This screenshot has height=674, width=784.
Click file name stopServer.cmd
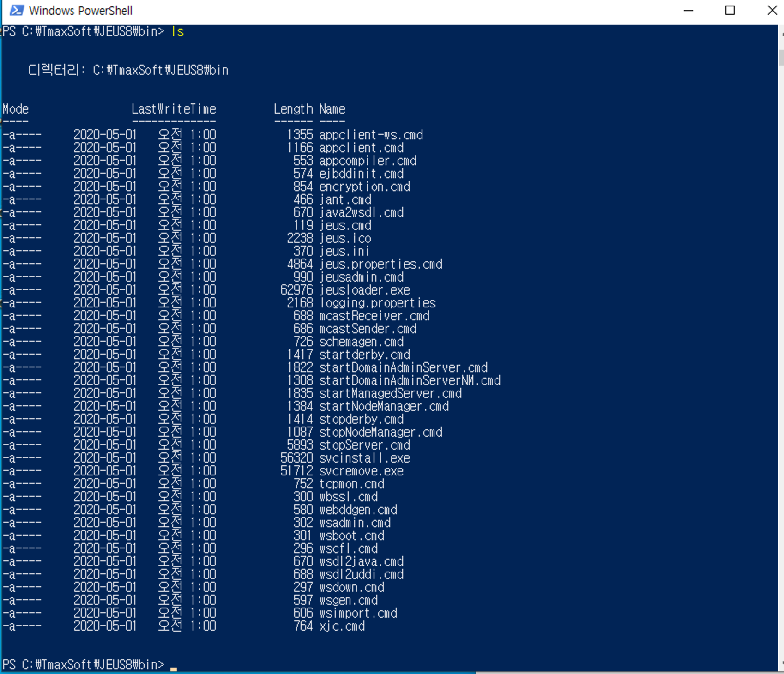pos(365,445)
